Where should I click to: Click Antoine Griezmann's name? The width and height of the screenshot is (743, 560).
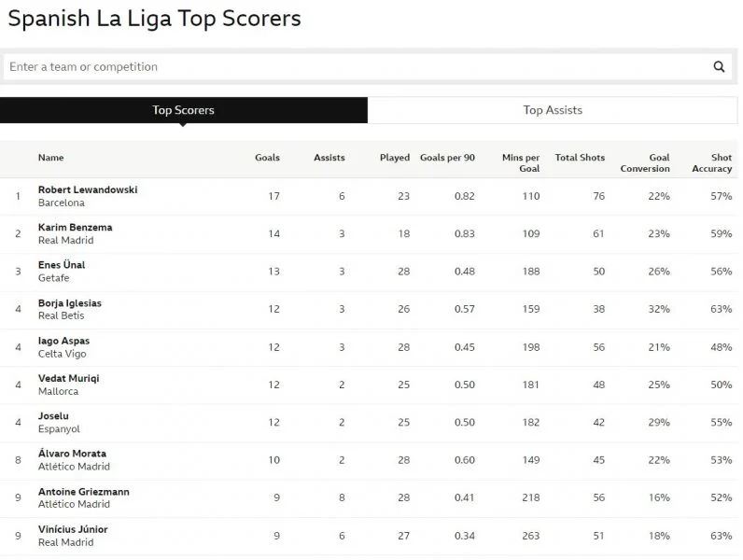click(84, 492)
